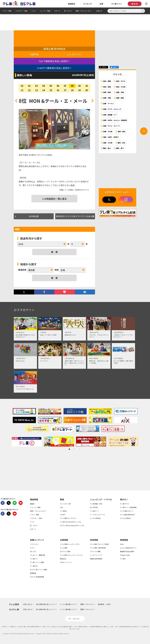Click 観光：買う genre search tag
Image resolution: width=150 pixels, height=644 pixels.
click(119, 148)
